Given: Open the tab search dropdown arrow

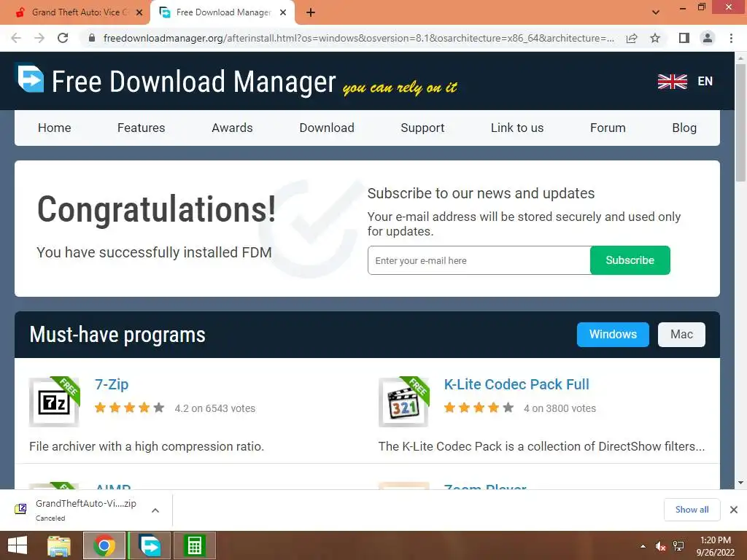Looking at the screenshot, I should (656, 12).
